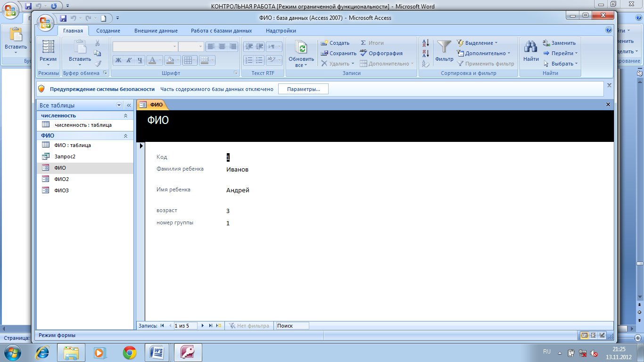Toggle bold Ж formatting

tap(118, 60)
